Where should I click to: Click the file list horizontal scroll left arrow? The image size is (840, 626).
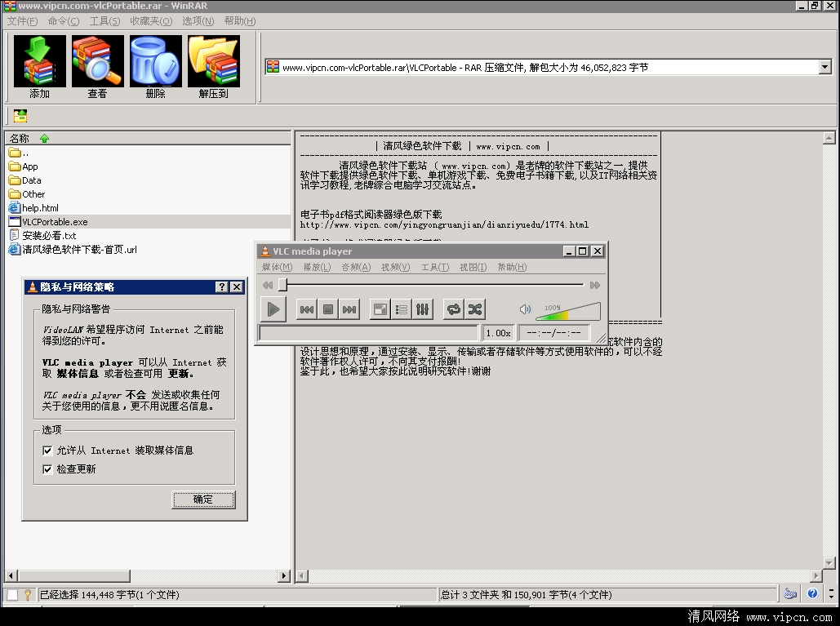coord(11,576)
